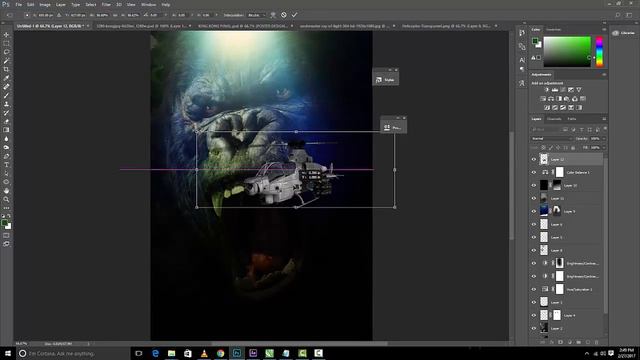Add a Brightness/Contrast adjustment icon
Image resolution: width=640 pixels, height=360 pixels.
pyautogui.click(x=547, y=90)
